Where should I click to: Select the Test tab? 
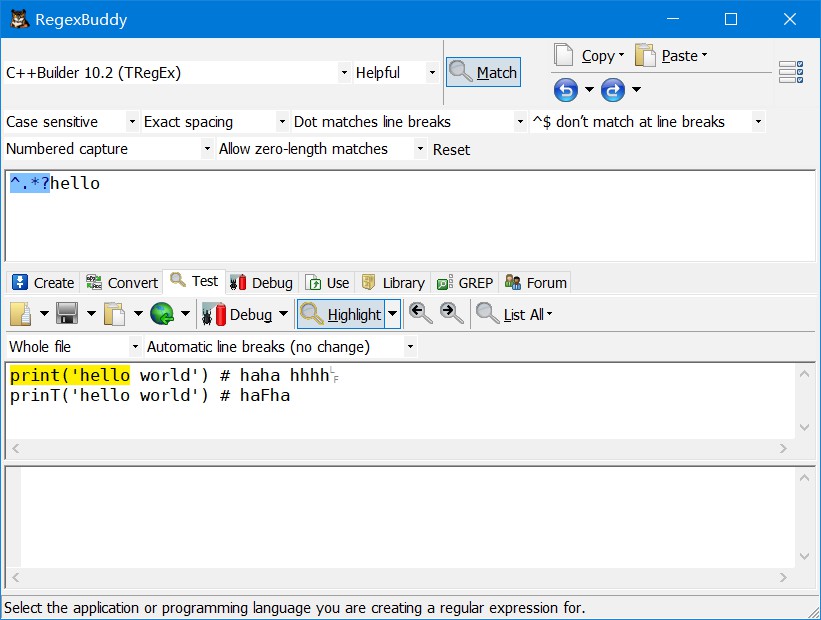pos(194,281)
